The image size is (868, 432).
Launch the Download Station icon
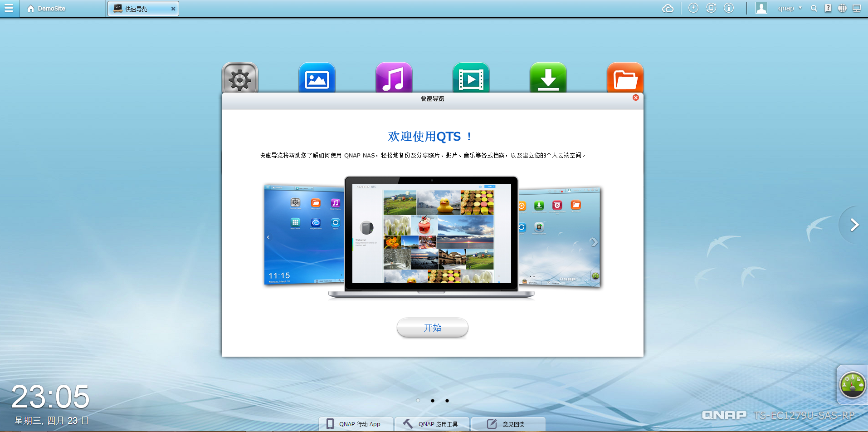tap(548, 78)
